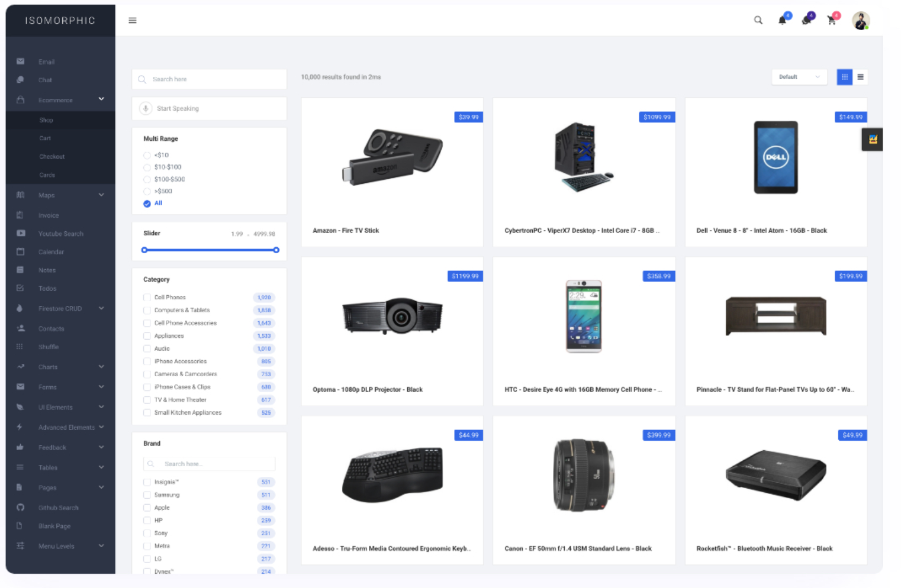Check the Cell Phones category checkbox
The width and height of the screenshot is (901, 588).
pos(147,298)
